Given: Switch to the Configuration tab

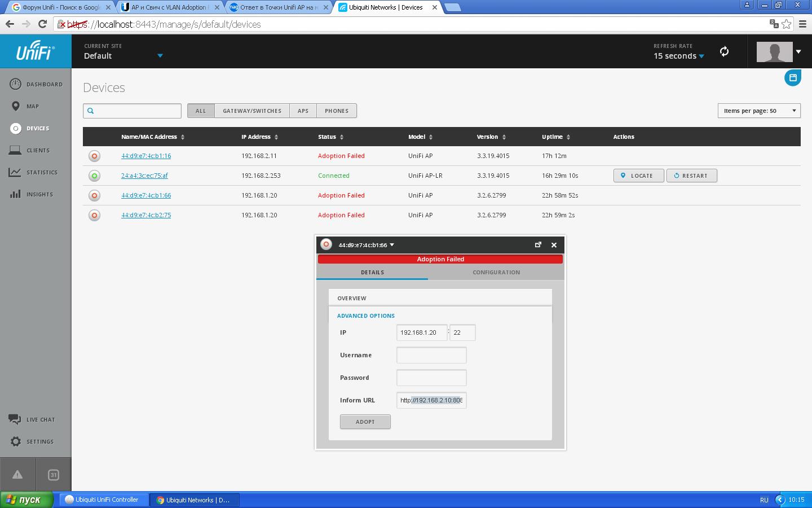Looking at the screenshot, I should (x=496, y=272).
